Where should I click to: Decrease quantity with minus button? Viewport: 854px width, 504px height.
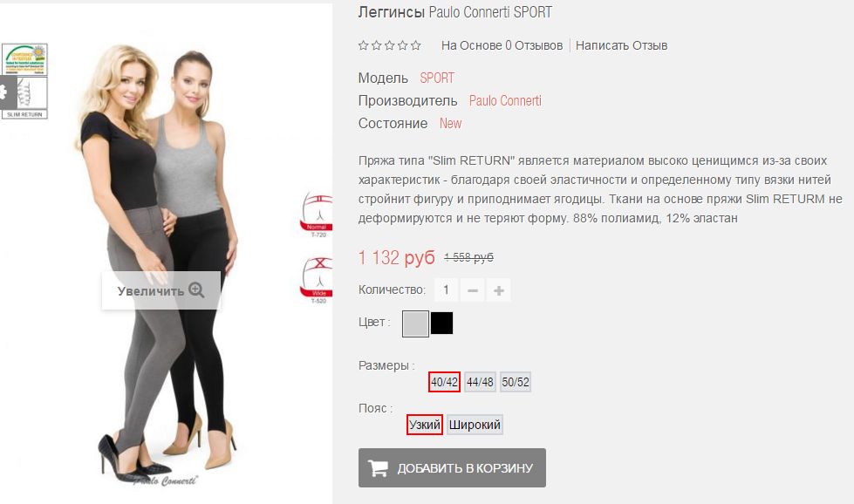(472, 290)
